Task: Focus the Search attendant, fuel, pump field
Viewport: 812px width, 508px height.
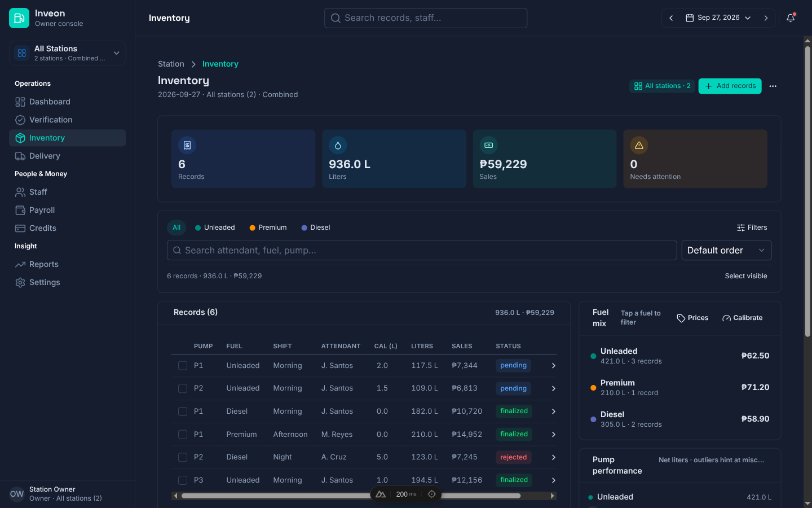Action: click(422, 250)
